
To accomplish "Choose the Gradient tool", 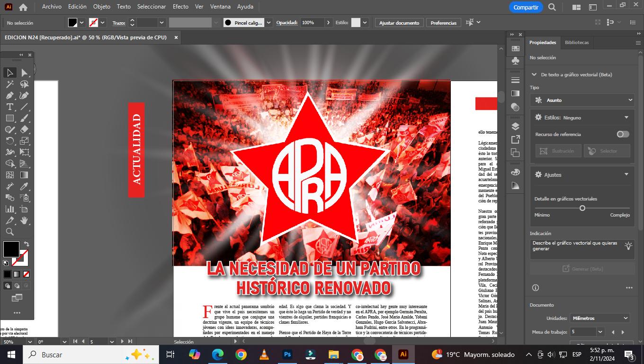I will click(25, 175).
